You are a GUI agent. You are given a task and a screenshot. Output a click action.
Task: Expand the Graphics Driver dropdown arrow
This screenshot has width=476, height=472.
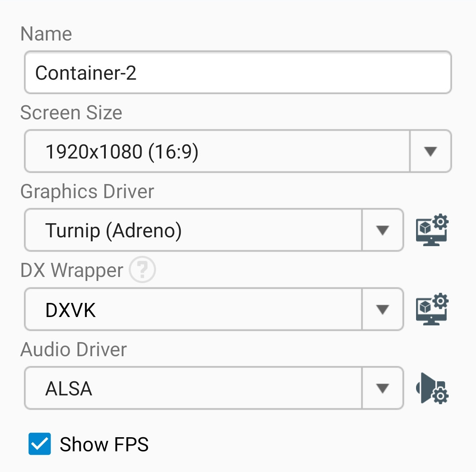coord(382,230)
